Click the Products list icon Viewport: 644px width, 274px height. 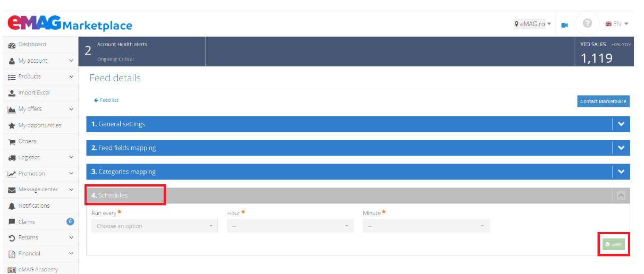point(12,77)
